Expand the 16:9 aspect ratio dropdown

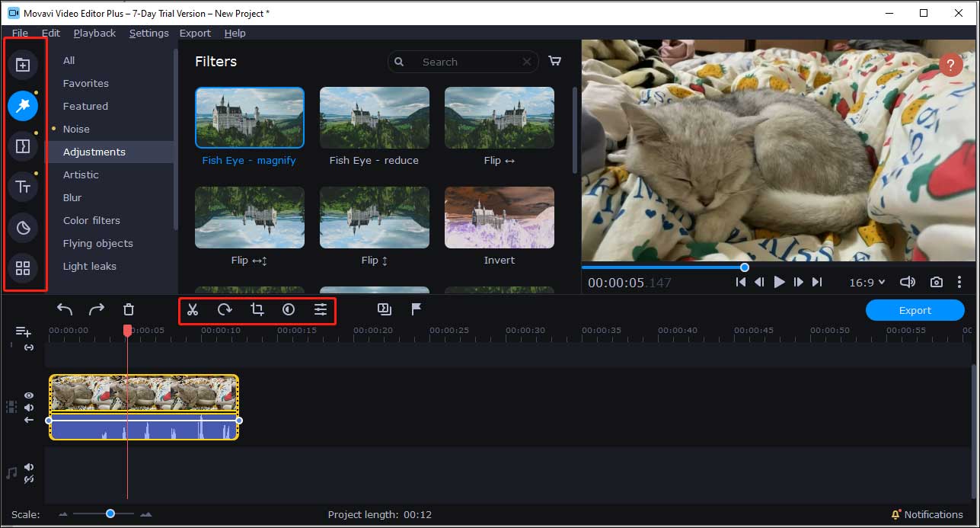point(867,282)
